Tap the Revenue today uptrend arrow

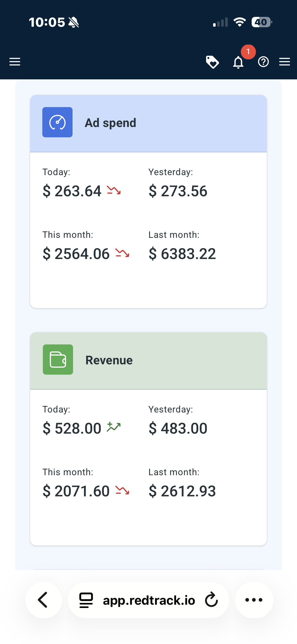(114, 427)
